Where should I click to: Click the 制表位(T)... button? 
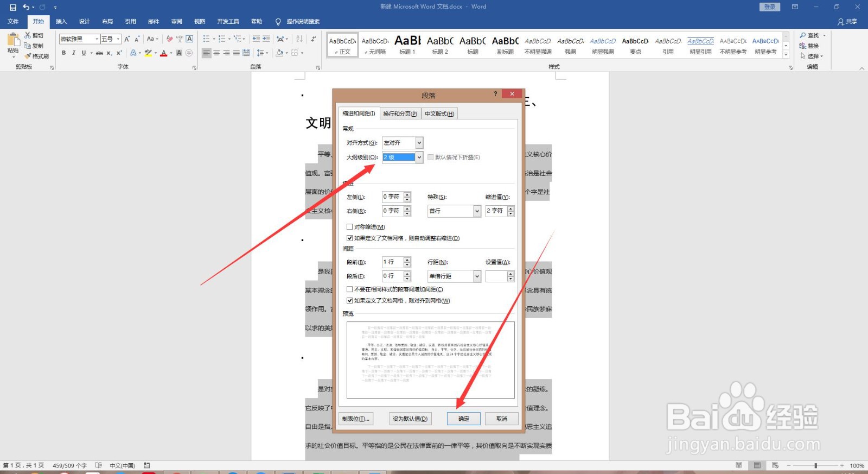pyautogui.click(x=356, y=419)
